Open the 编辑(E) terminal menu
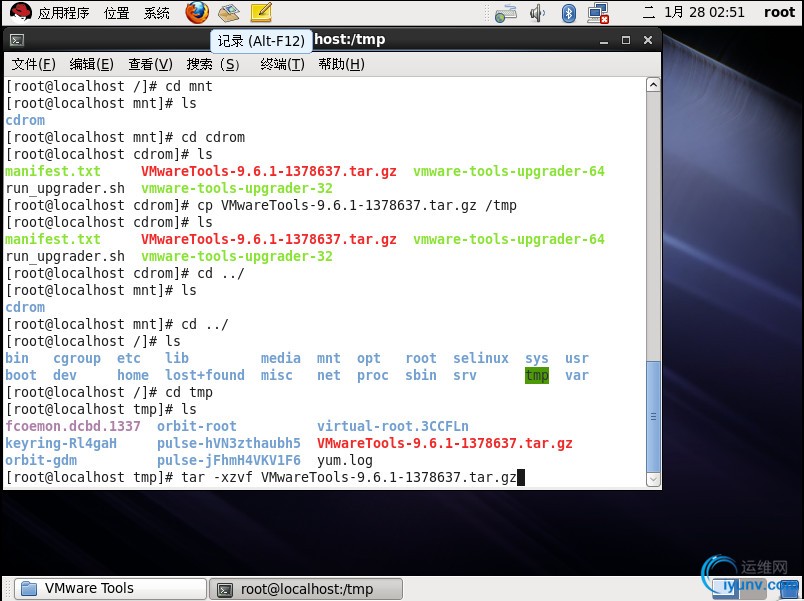 pyautogui.click(x=91, y=64)
